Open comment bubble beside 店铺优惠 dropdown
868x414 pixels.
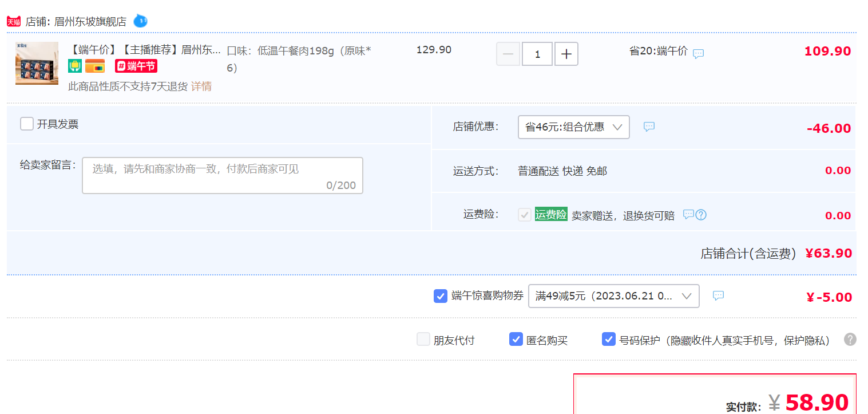[x=649, y=127]
